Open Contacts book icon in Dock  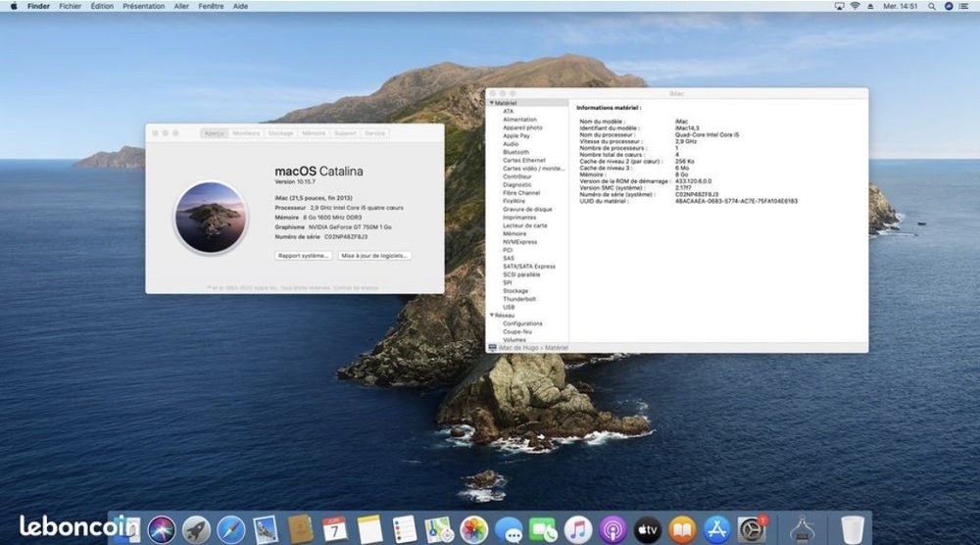[x=301, y=530]
